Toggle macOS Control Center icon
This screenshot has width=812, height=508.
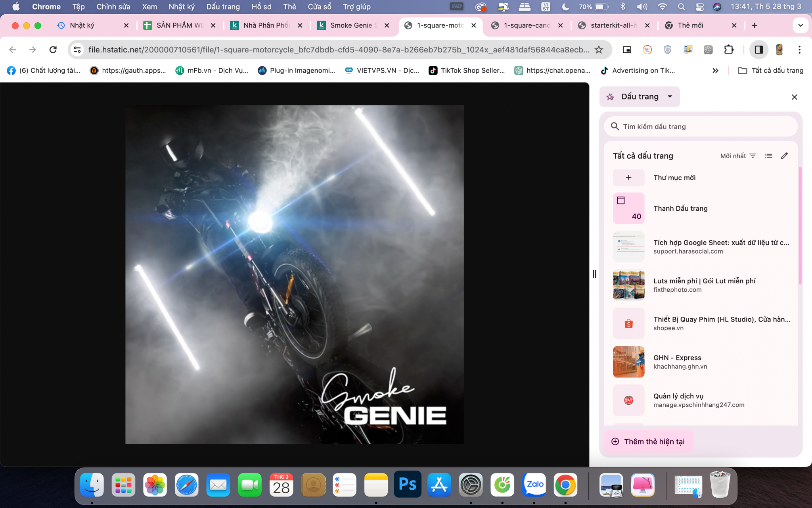pos(699,7)
